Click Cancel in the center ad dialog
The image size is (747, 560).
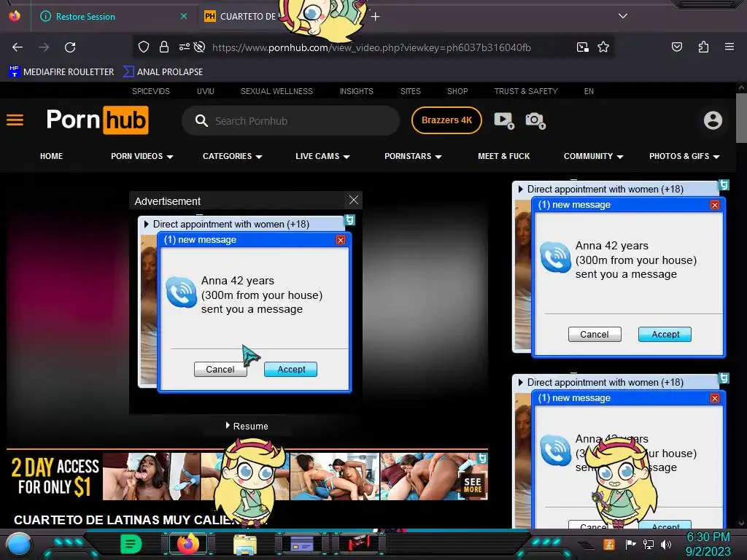(220, 370)
